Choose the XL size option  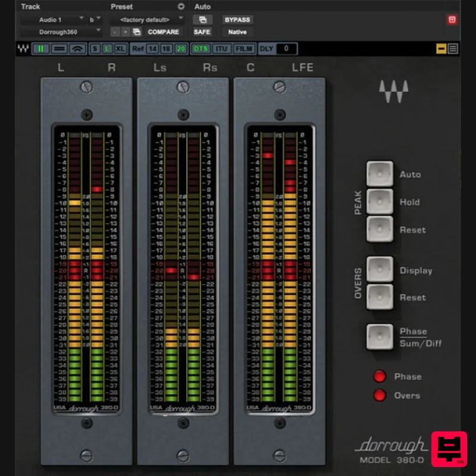tap(120, 49)
